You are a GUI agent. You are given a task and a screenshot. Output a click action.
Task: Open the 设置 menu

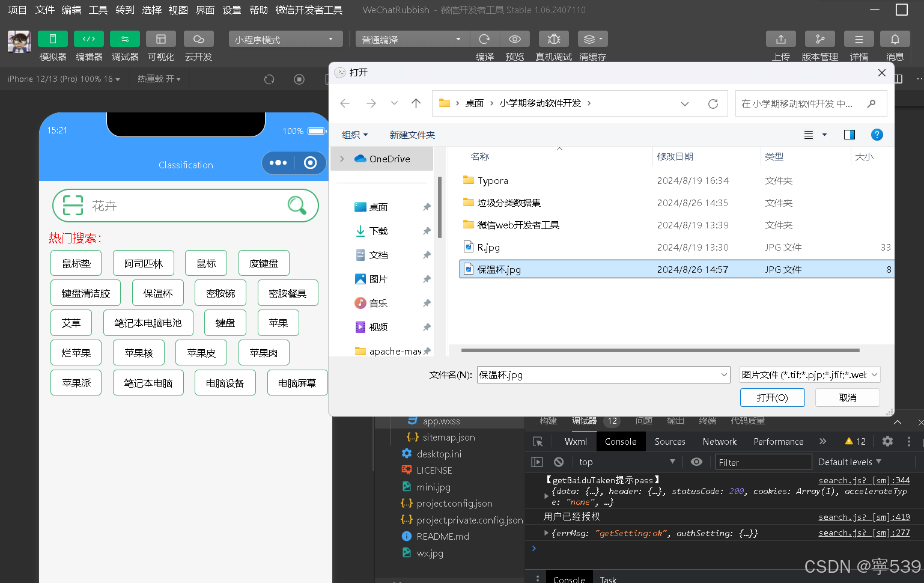(232, 10)
